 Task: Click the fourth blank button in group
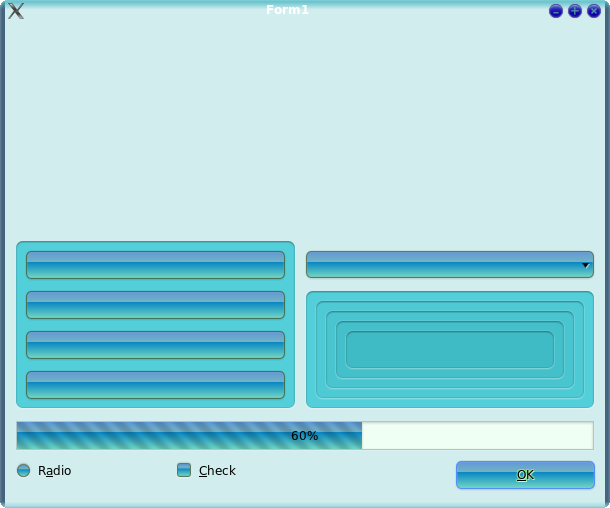[x=155, y=385]
